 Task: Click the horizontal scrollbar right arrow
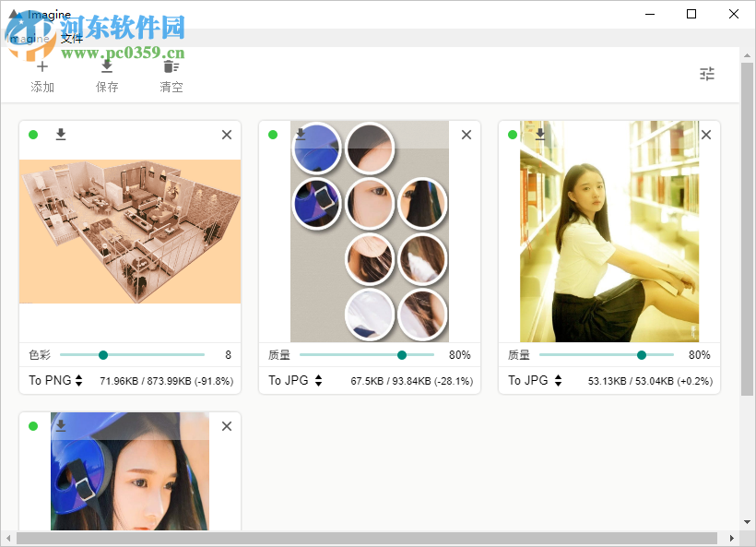pyautogui.click(x=731, y=538)
